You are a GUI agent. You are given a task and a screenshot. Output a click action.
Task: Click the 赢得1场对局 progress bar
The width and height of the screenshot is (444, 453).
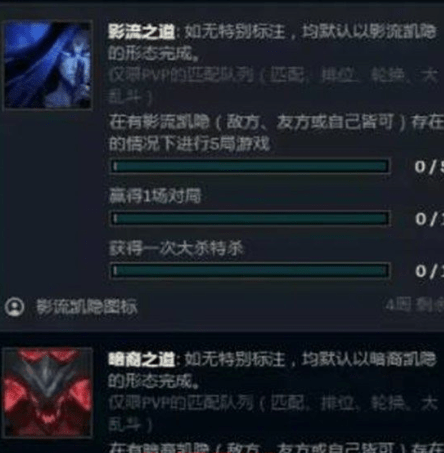point(250,218)
